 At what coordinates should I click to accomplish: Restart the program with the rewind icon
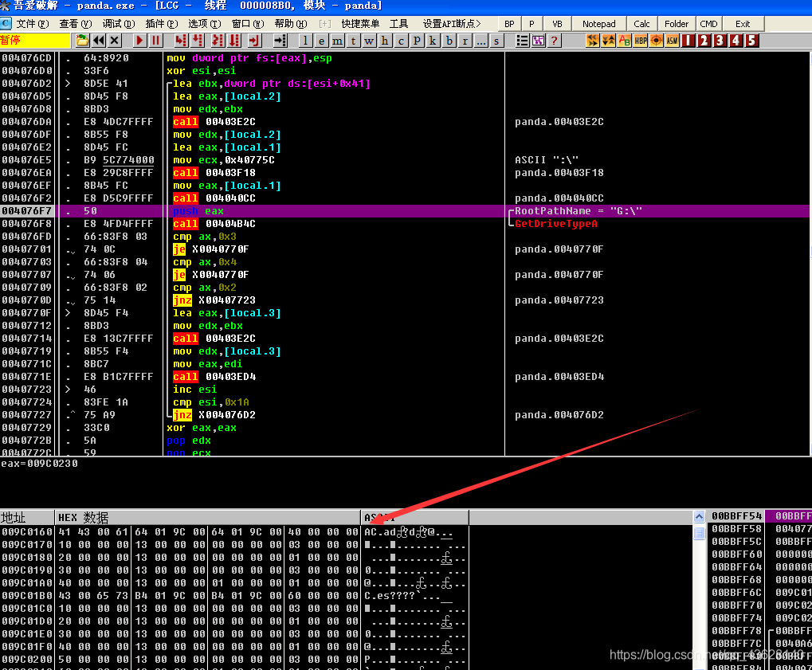(x=99, y=41)
